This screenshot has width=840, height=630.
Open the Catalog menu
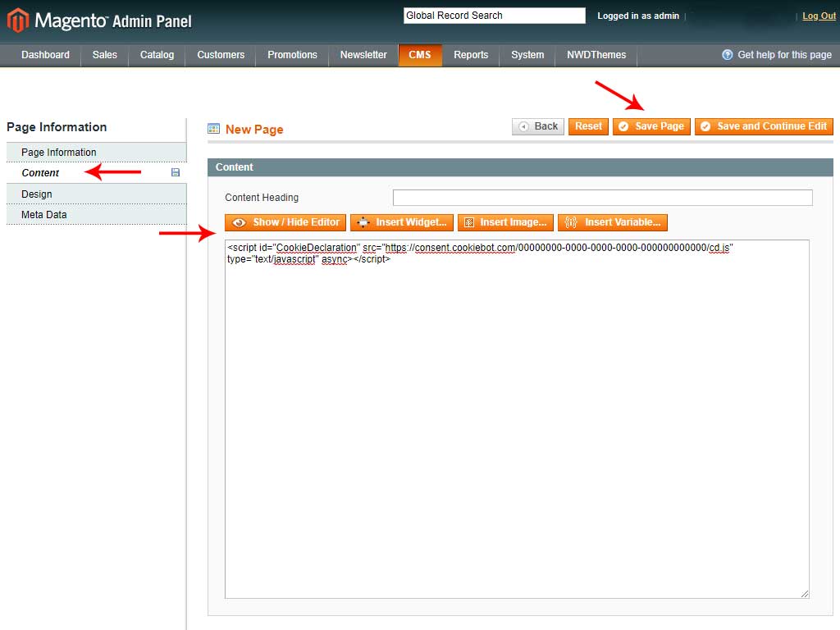[x=157, y=55]
